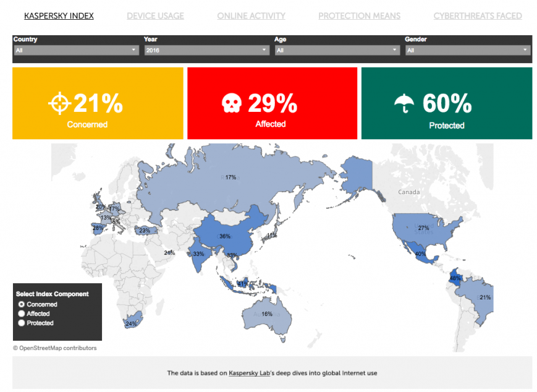Open the Age filter dropdown
Image resolution: width=537 pixels, height=392 pixels.
pos(337,50)
